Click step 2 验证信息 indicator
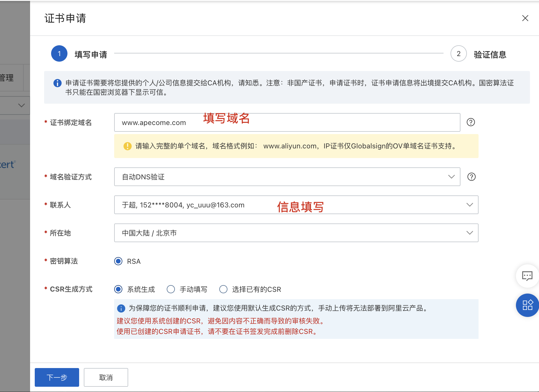The image size is (539, 392). [x=458, y=53]
